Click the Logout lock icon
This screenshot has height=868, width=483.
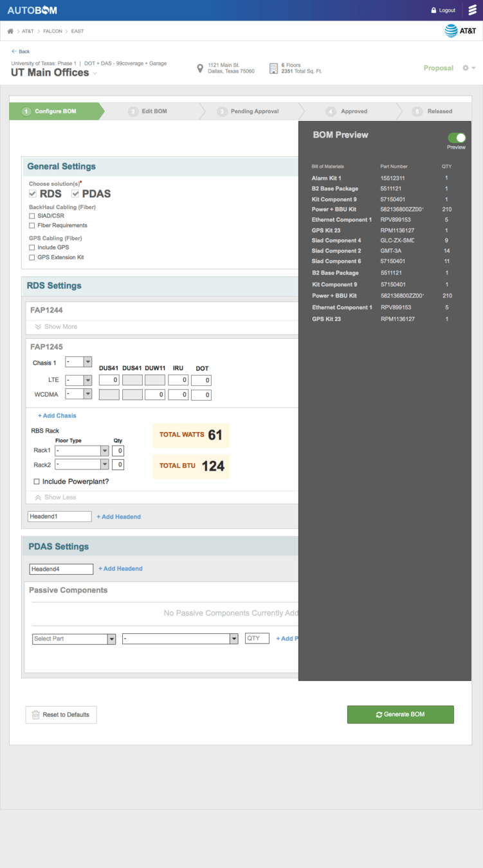point(434,10)
